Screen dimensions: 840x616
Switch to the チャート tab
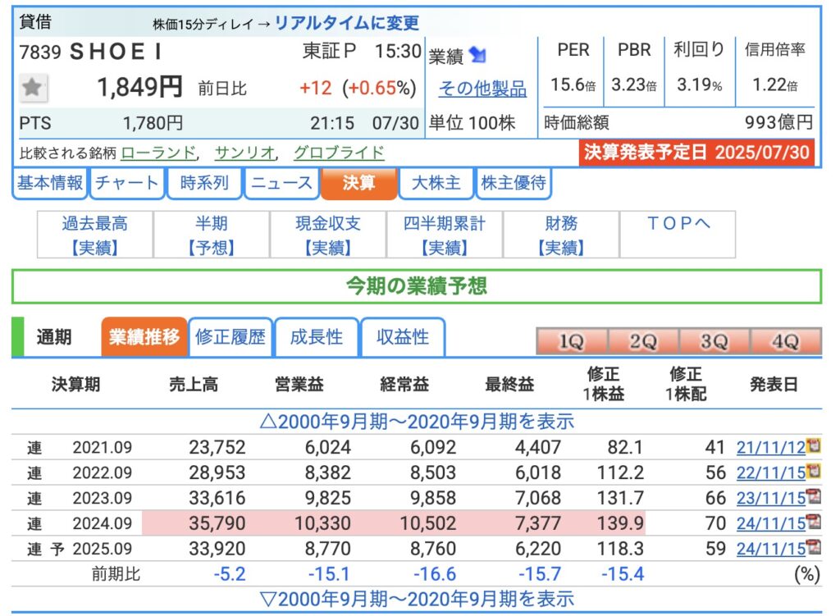tap(127, 183)
